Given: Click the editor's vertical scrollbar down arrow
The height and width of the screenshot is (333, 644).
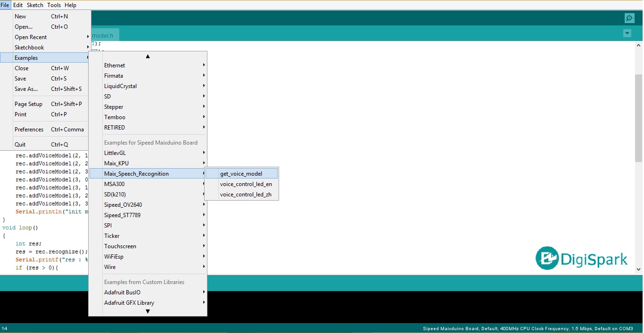Looking at the screenshot, I should (639, 269).
